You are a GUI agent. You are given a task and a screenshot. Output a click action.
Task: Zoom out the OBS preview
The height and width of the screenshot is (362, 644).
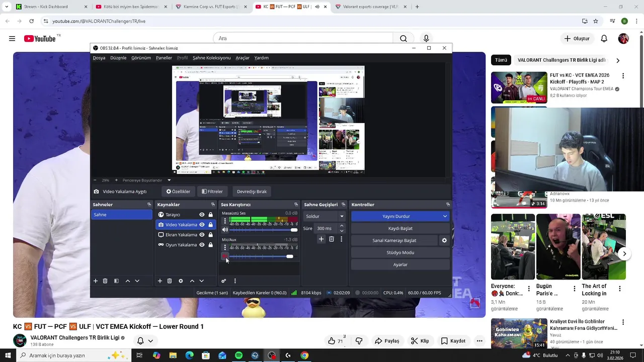[95, 180]
